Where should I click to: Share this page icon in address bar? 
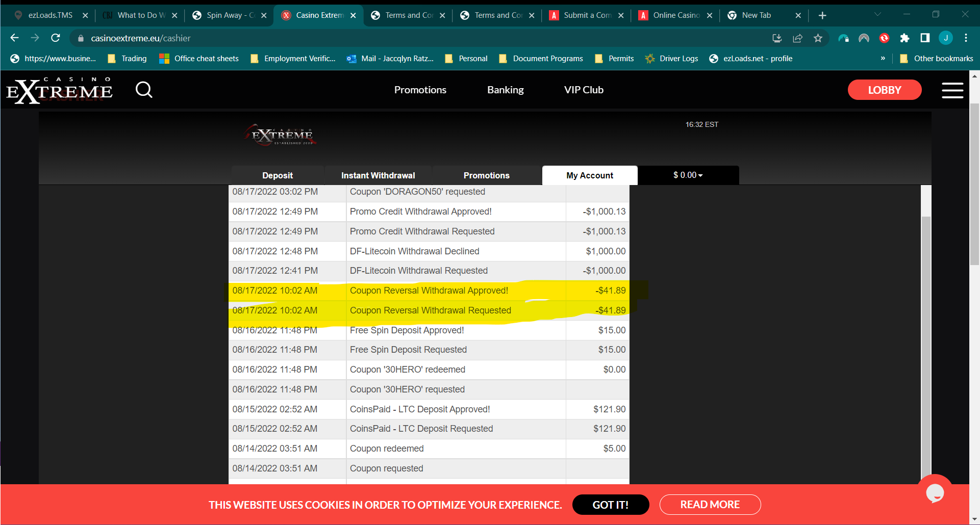point(797,38)
